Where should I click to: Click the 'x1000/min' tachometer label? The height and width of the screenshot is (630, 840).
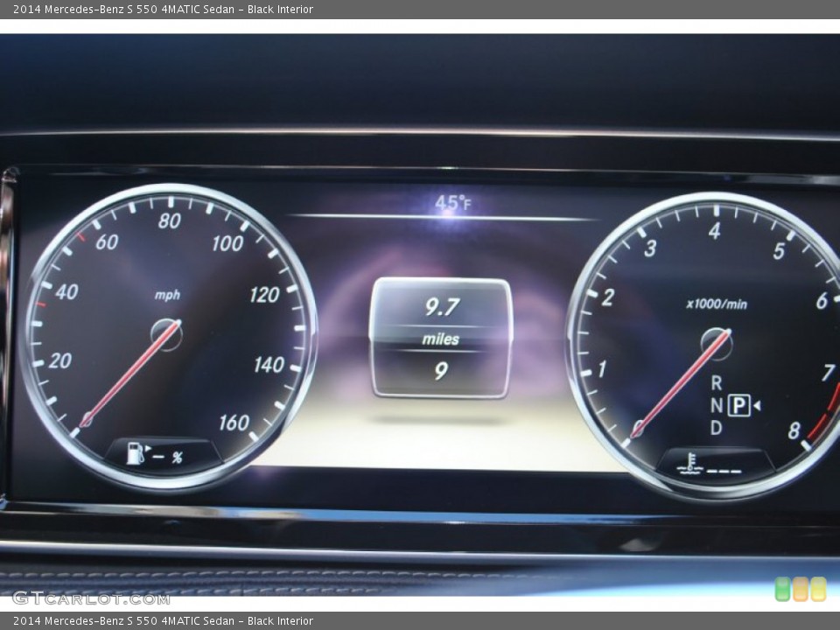point(717,304)
